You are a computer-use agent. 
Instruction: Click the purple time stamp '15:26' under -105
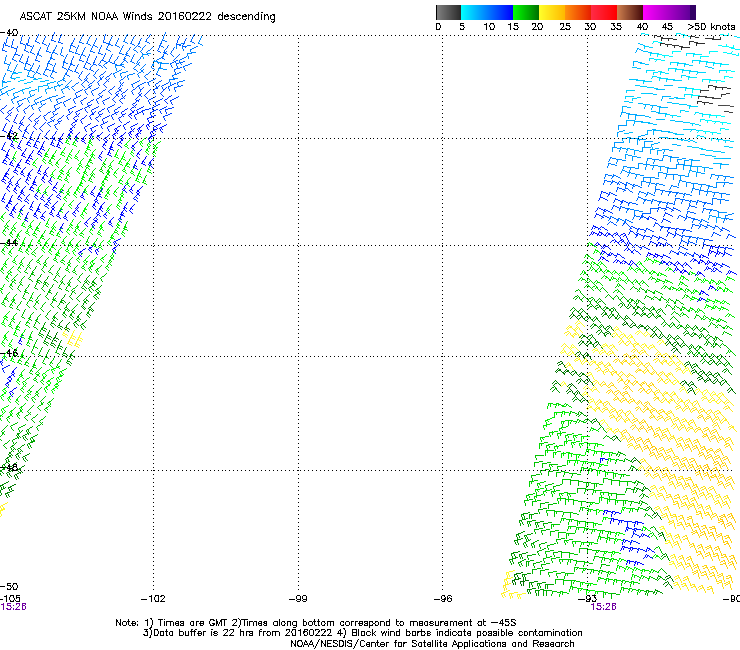[13, 607]
